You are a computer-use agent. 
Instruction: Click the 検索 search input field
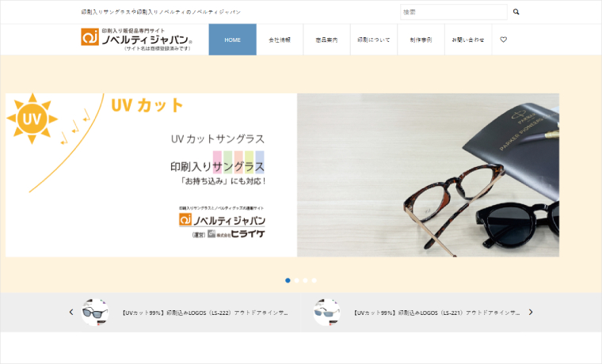tap(453, 12)
